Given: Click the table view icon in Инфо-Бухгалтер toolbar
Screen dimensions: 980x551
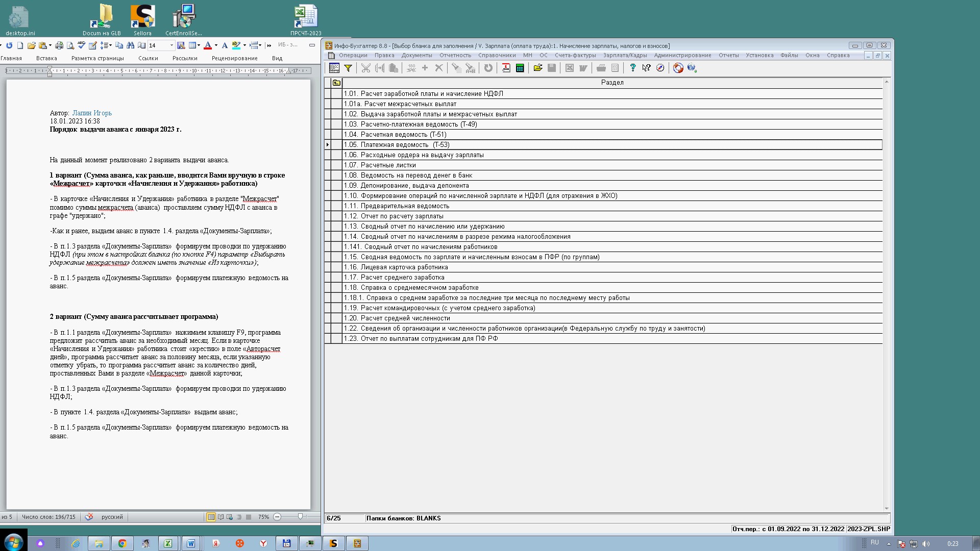Looking at the screenshot, I should (334, 68).
